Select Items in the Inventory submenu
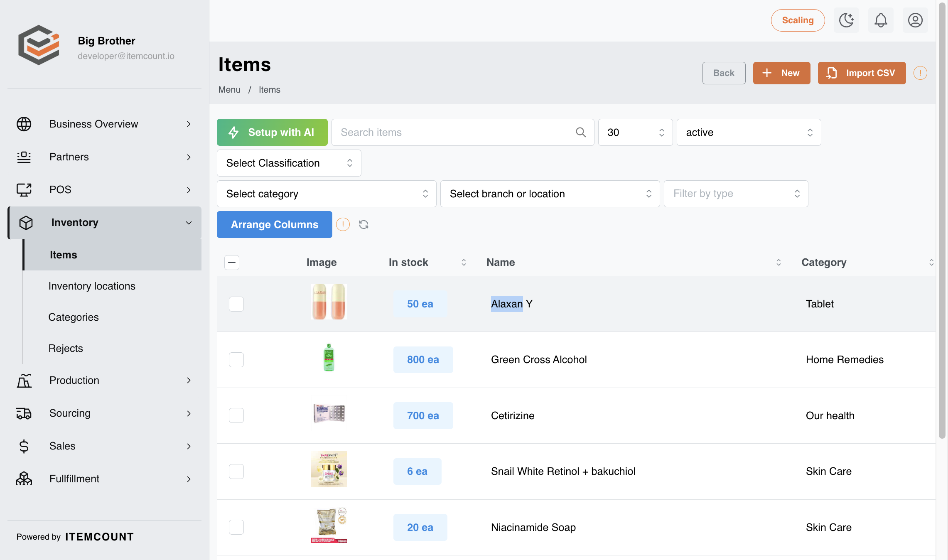948x560 pixels. [x=112, y=255]
